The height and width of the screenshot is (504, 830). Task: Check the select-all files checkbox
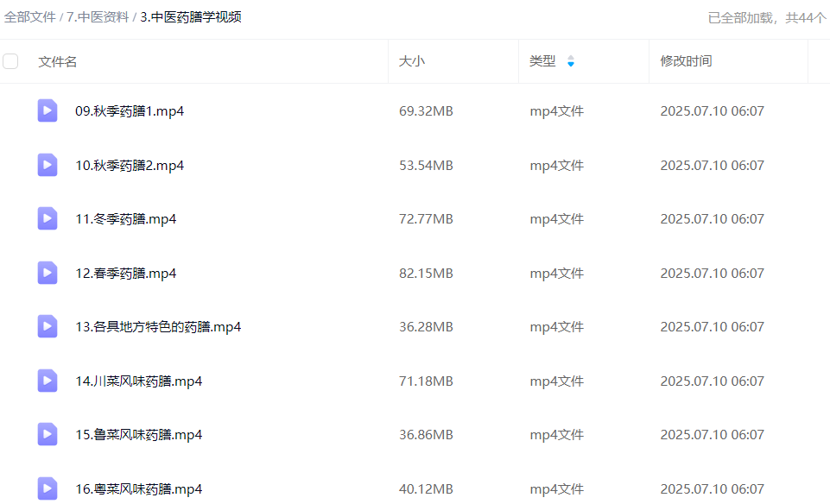[10, 61]
